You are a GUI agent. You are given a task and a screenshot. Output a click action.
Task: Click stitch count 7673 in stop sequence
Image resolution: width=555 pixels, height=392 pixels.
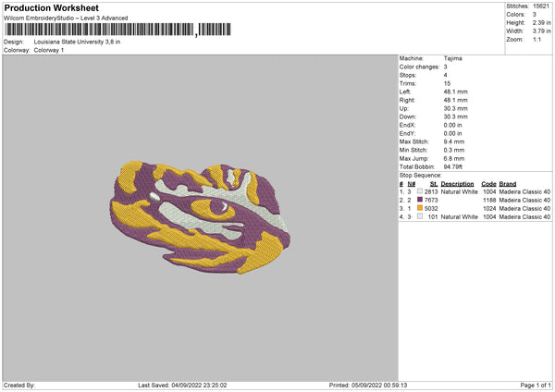(x=431, y=201)
